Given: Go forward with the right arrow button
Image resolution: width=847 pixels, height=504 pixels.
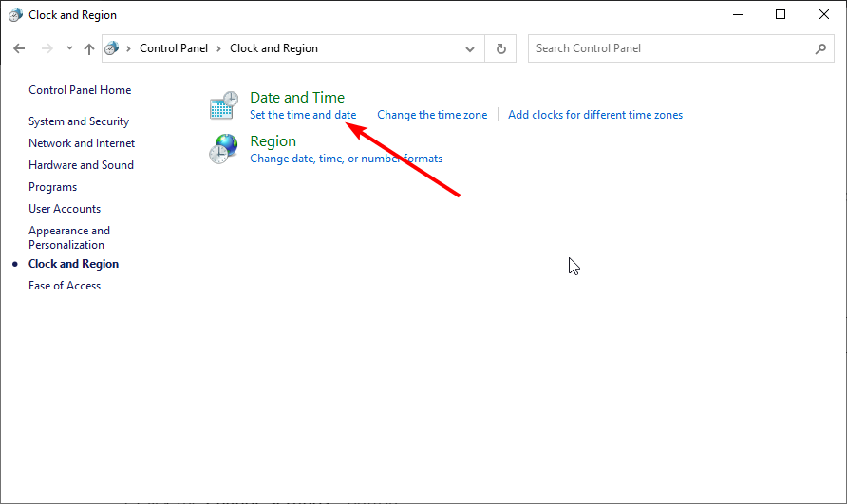Looking at the screenshot, I should (x=47, y=48).
